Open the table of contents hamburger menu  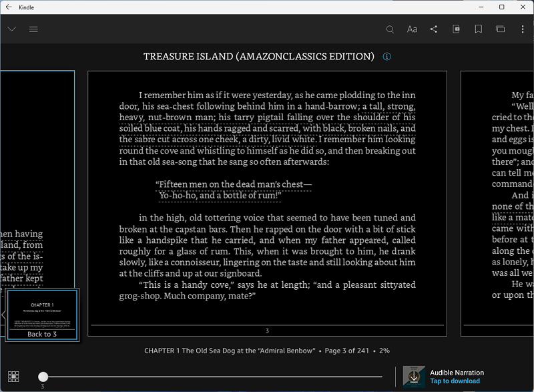pyautogui.click(x=33, y=29)
